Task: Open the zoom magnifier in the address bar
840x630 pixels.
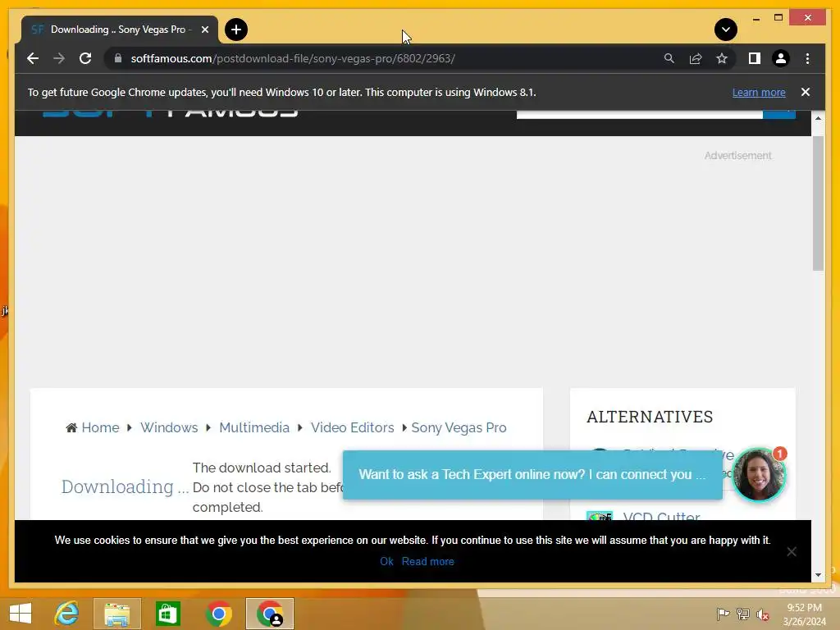Action: pos(669,58)
